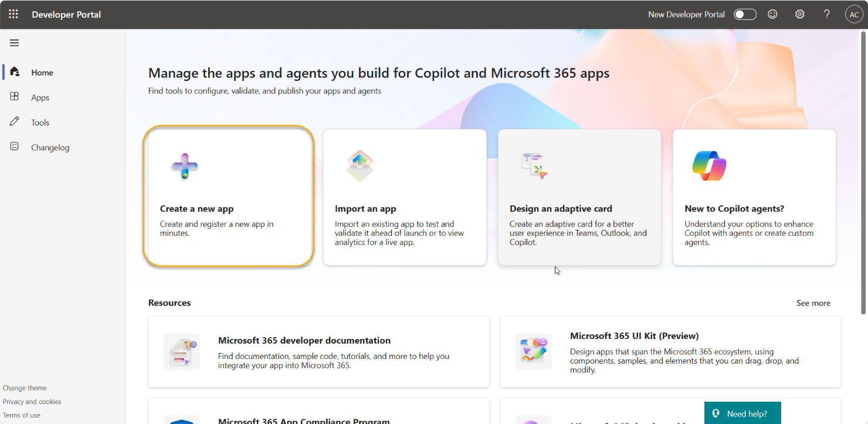Click the Need help? button

click(x=742, y=413)
